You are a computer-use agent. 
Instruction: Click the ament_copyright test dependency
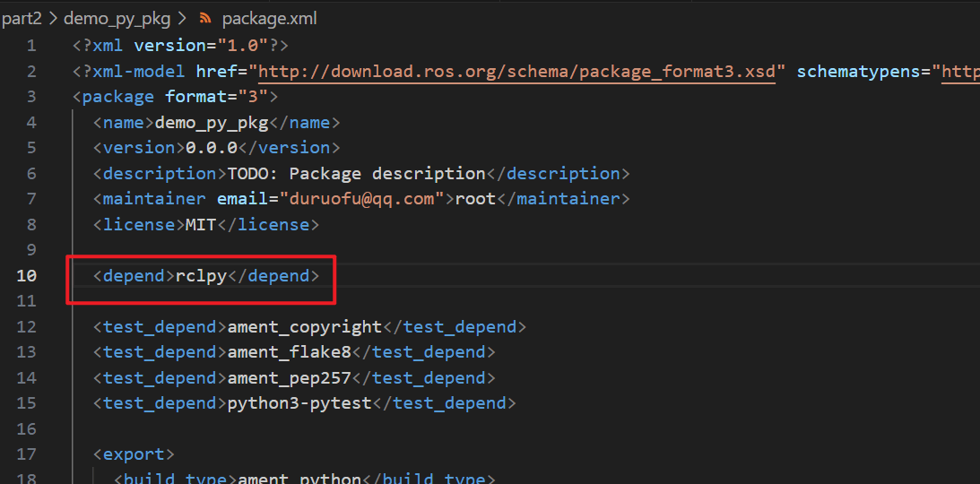click(305, 327)
